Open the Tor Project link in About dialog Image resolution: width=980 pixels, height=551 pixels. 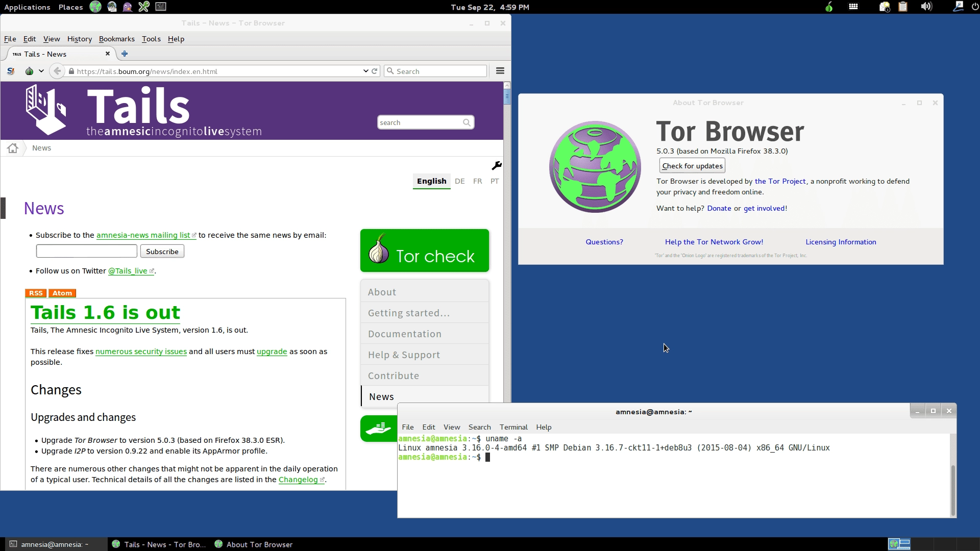point(780,181)
